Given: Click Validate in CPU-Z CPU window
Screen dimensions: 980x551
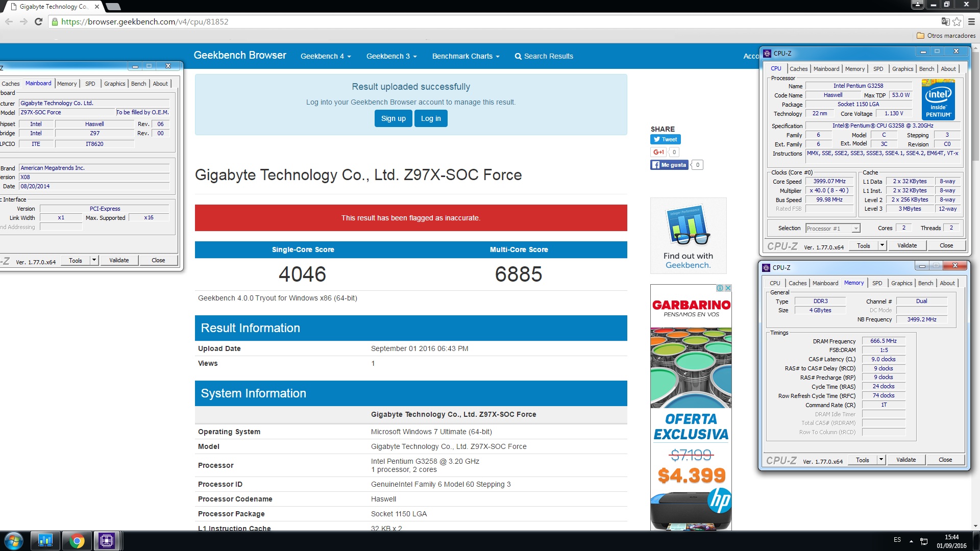Looking at the screenshot, I should (x=907, y=245).
